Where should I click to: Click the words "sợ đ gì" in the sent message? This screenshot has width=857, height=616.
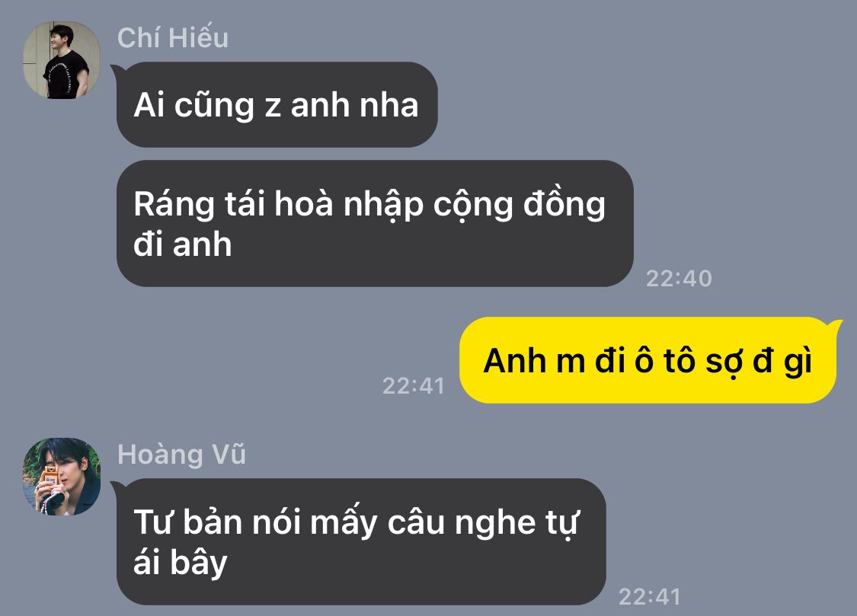click(759, 362)
